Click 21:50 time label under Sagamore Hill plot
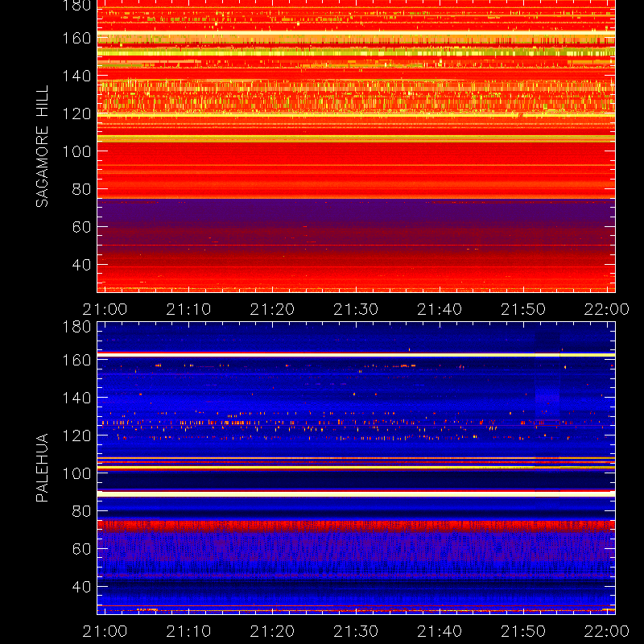The width and height of the screenshot is (644, 644). (523, 309)
